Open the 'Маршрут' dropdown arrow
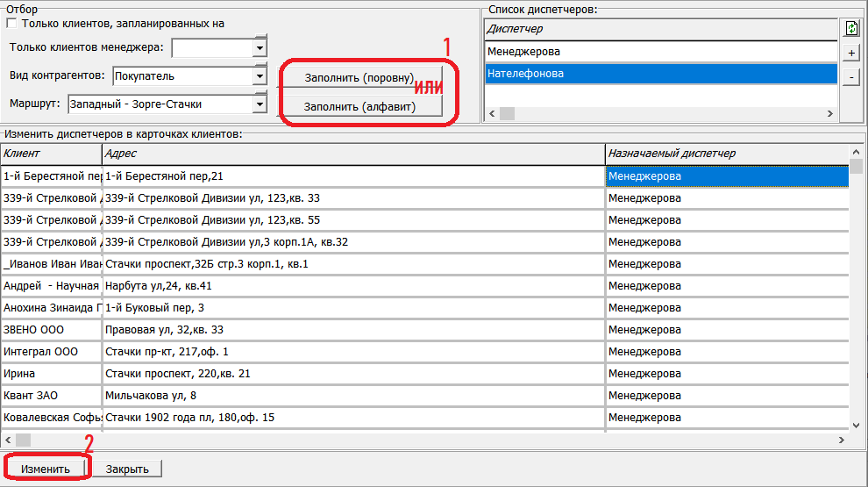868x487 pixels. [260, 104]
